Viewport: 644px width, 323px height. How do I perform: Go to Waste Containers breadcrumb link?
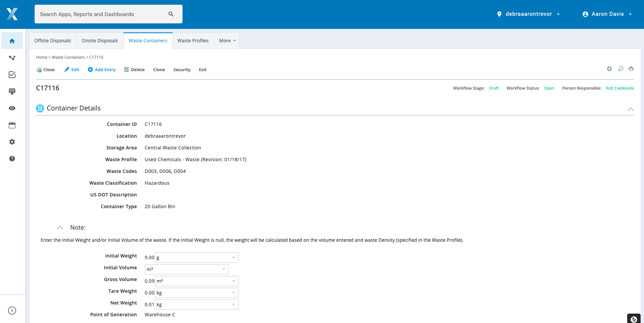point(68,57)
